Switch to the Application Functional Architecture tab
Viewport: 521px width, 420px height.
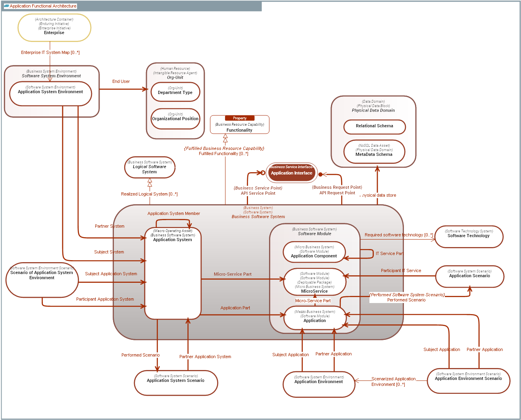coord(42,6)
